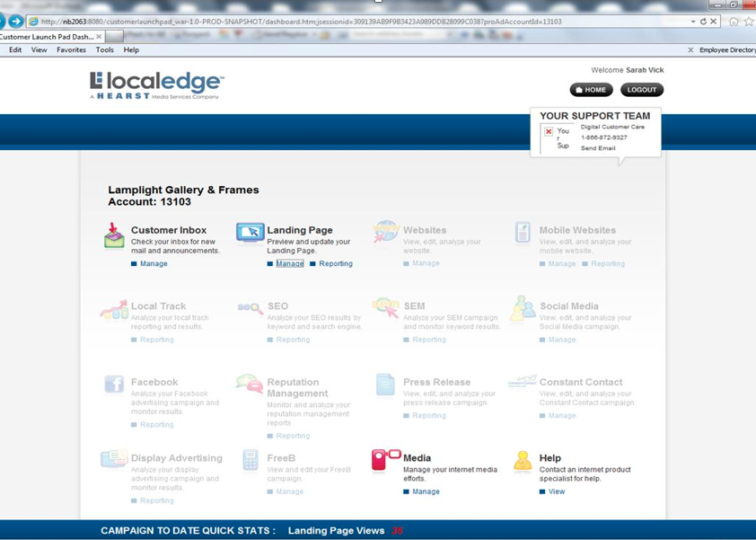Click the Lamplight Gallery & Frames heading
This screenshot has height=540, width=756.
click(x=183, y=190)
